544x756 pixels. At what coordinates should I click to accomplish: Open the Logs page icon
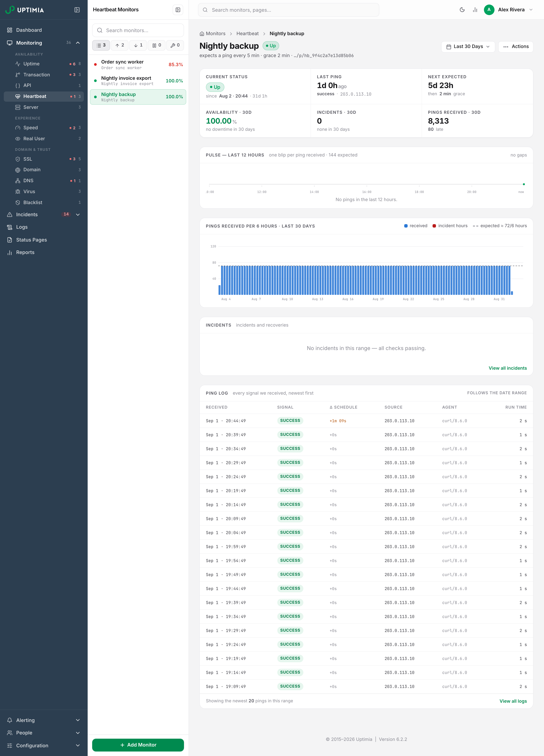(x=10, y=227)
